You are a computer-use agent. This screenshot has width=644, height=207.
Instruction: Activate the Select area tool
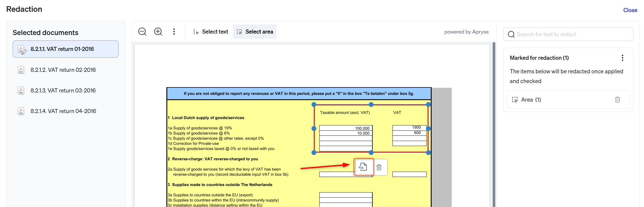(255, 32)
